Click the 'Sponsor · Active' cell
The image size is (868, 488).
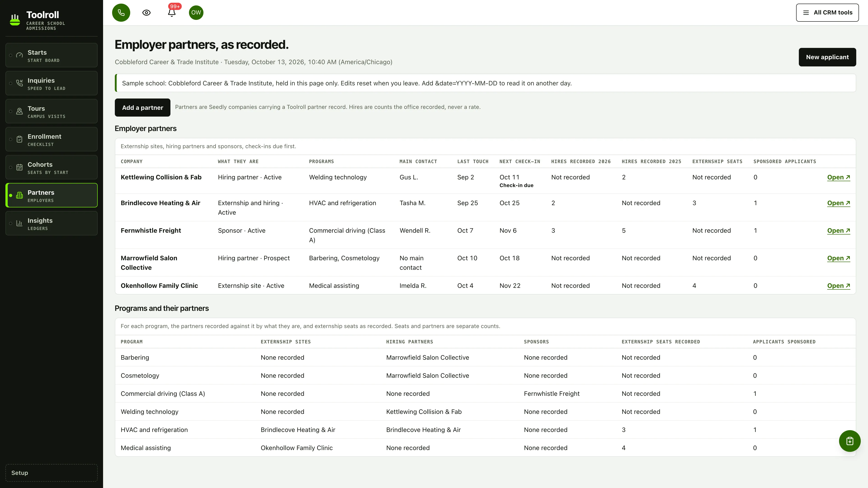point(242,231)
